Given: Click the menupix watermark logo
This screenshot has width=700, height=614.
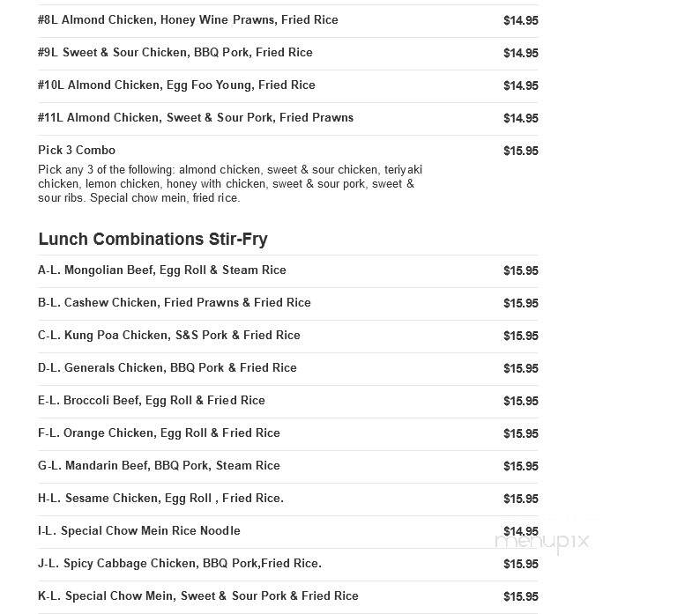Looking at the screenshot, I should [542, 542].
